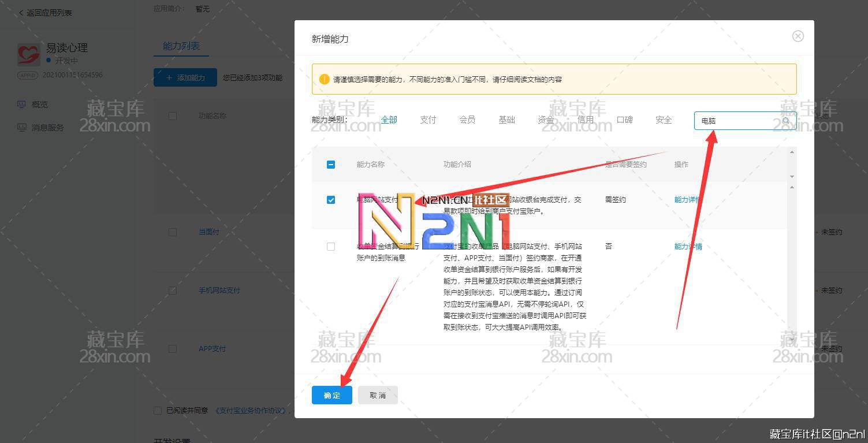Select the 全部 category filter

(389, 120)
